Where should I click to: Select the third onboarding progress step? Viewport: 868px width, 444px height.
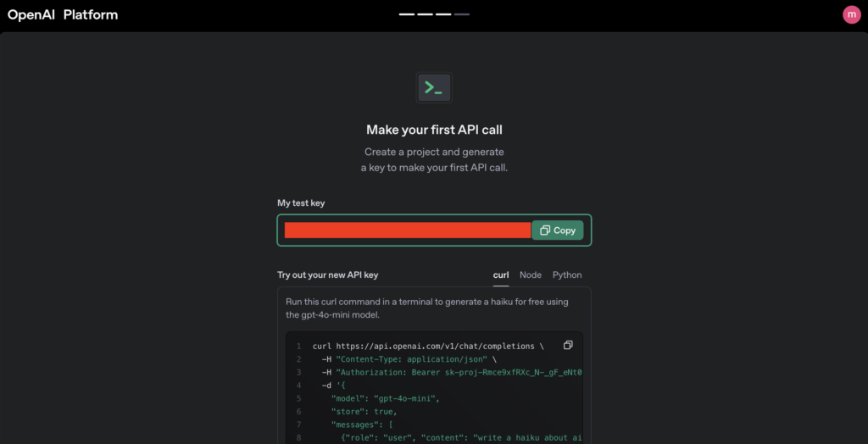(x=443, y=14)
